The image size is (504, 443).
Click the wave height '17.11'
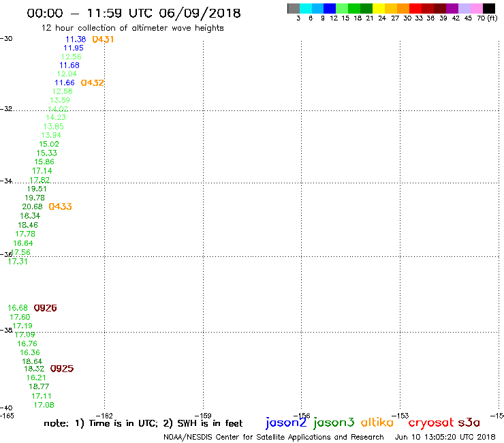click(42, 396)
